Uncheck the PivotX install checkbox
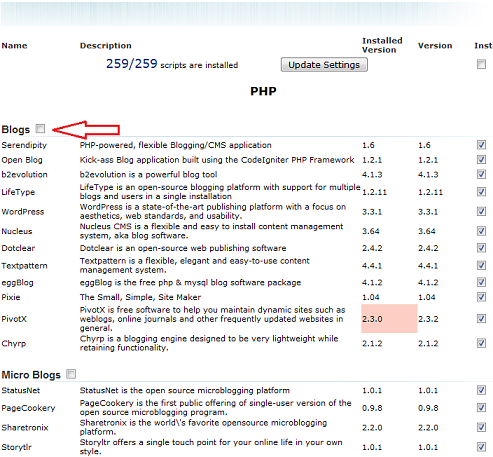This screenshot has width=493, height=457. 481,319
